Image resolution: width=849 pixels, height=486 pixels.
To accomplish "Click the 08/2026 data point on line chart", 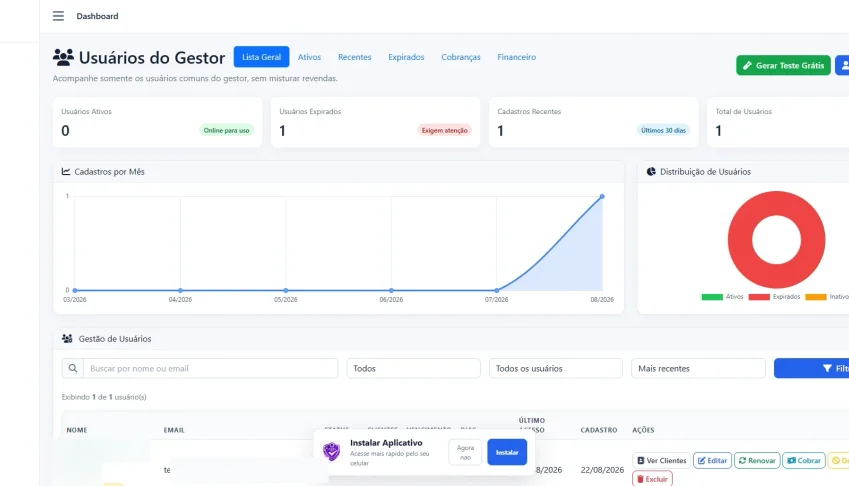I will tap(602, 196).
